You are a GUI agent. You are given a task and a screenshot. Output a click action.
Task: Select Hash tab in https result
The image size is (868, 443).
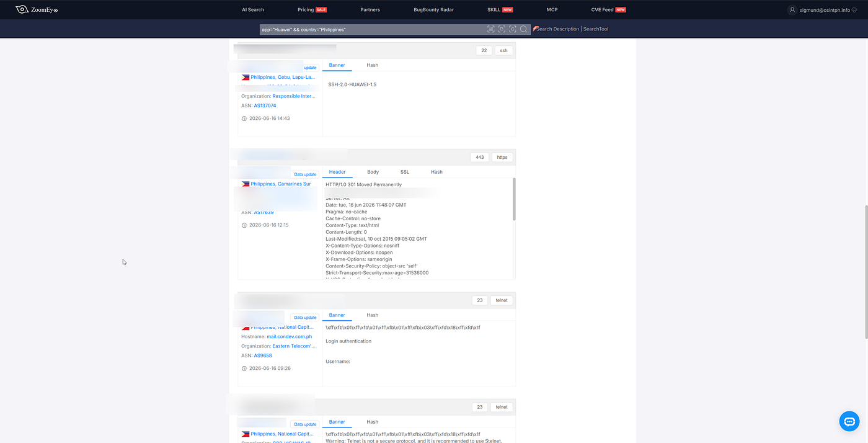pos(436,172)
